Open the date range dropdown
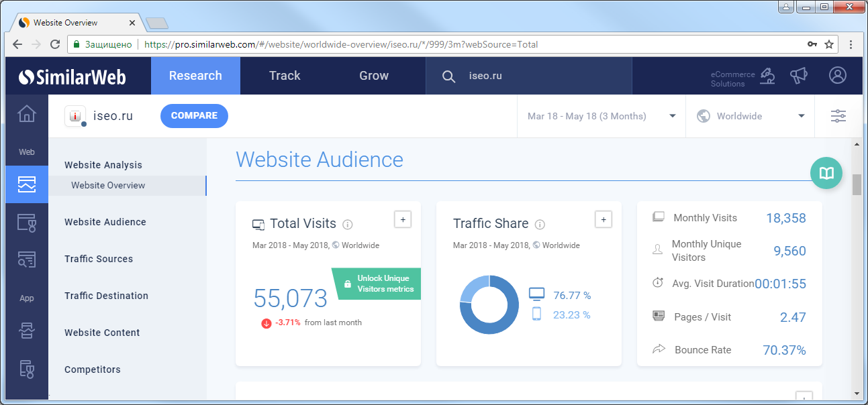The width and height of the screenshot is (868, 405). [x=601, y=116]
